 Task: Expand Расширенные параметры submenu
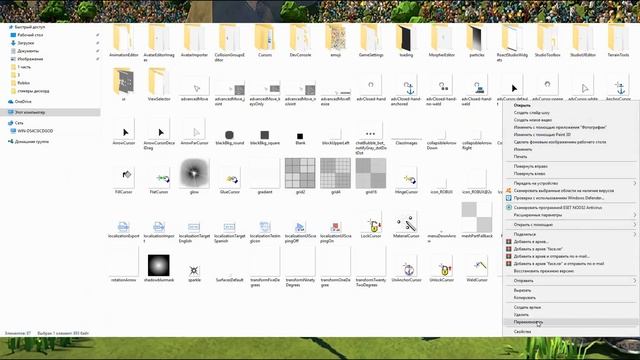(570, 215)
